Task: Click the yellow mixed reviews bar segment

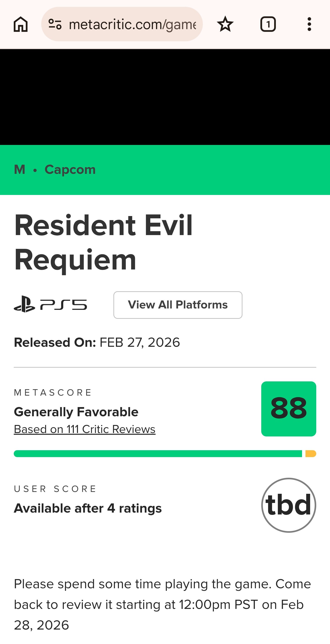Action: [311, 453]
